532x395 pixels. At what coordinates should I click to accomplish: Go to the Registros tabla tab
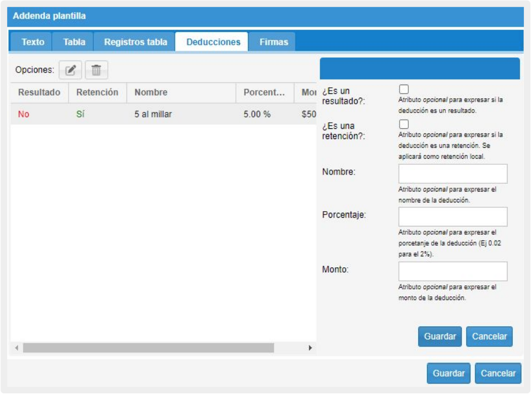pyautogui.click(x=136, y=42)
